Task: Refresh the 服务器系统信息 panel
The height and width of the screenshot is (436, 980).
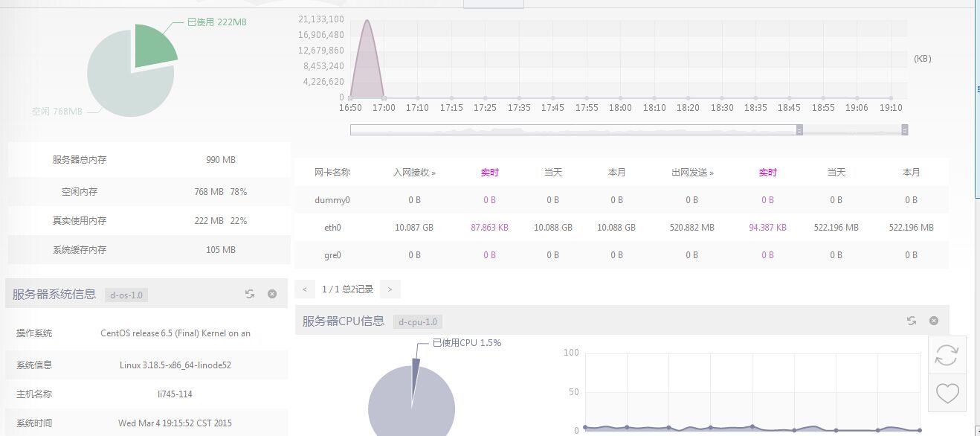Action: coord(250,294)
